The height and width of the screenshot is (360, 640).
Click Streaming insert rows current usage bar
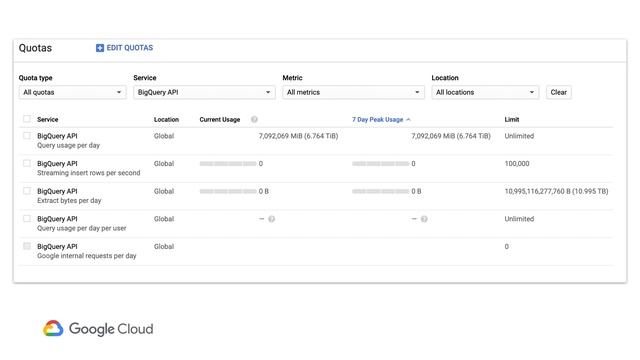click(x=228, y=164)
